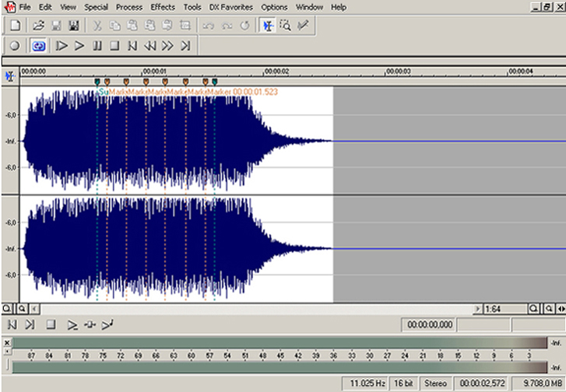This screenshot has height=392, width=566.
Task: Click the Go to End transport button
Action: (x=185, y=46)
